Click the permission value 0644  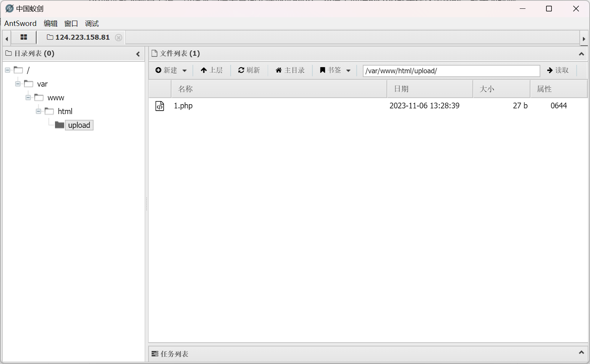[x=559, y=106]
